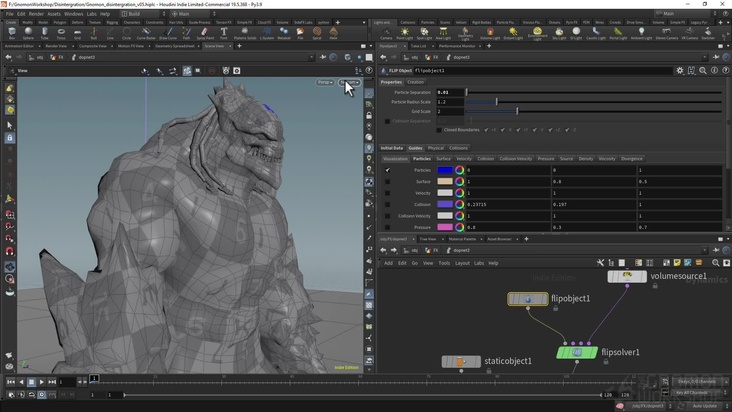Click the flipsolver1 node
This screenshot has width=732, height=412.
pos(578,353)
